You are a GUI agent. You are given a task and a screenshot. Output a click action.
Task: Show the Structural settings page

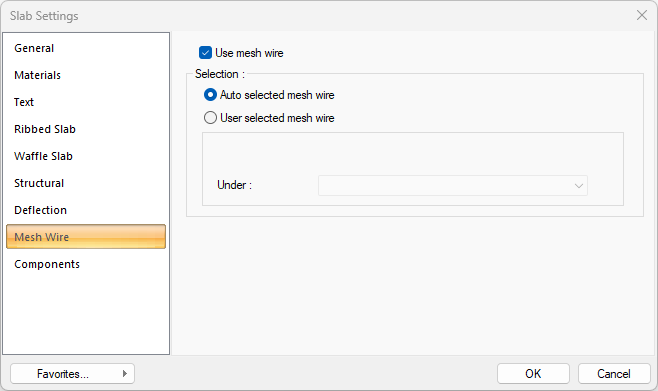pos(39,183)
